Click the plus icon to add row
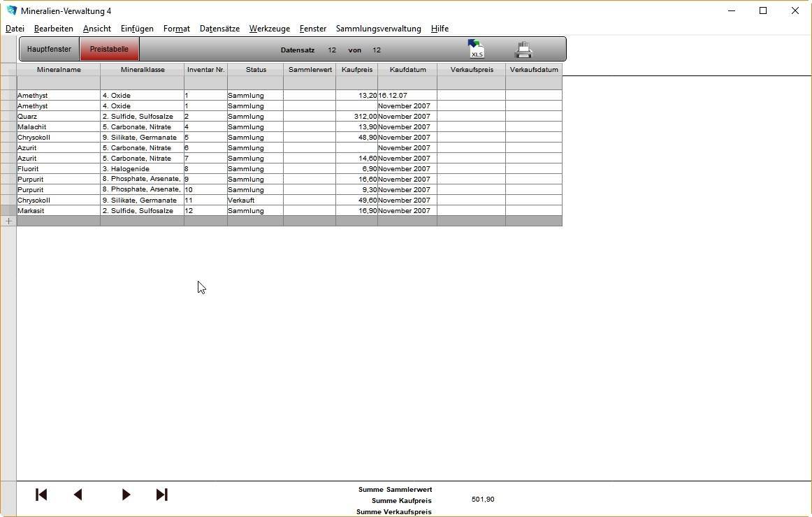This screenshot has height=517, width=812. [8, 221]
